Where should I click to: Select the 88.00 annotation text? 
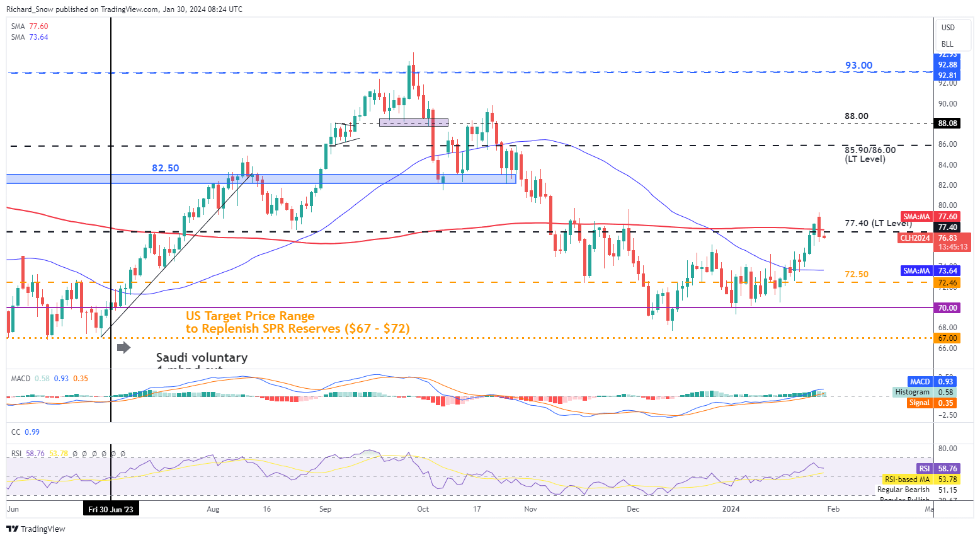[857, 117]
